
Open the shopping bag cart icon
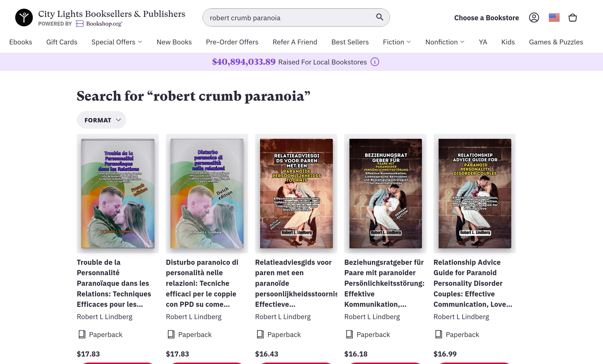point(573,18)
